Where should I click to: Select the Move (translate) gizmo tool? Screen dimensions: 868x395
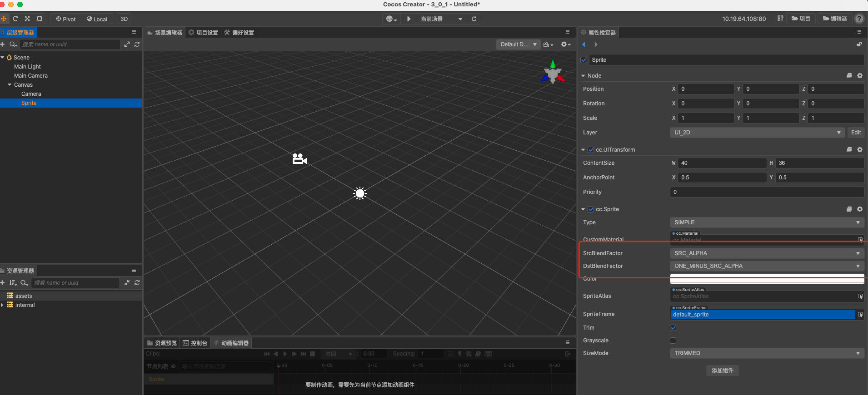pos(4,19)
